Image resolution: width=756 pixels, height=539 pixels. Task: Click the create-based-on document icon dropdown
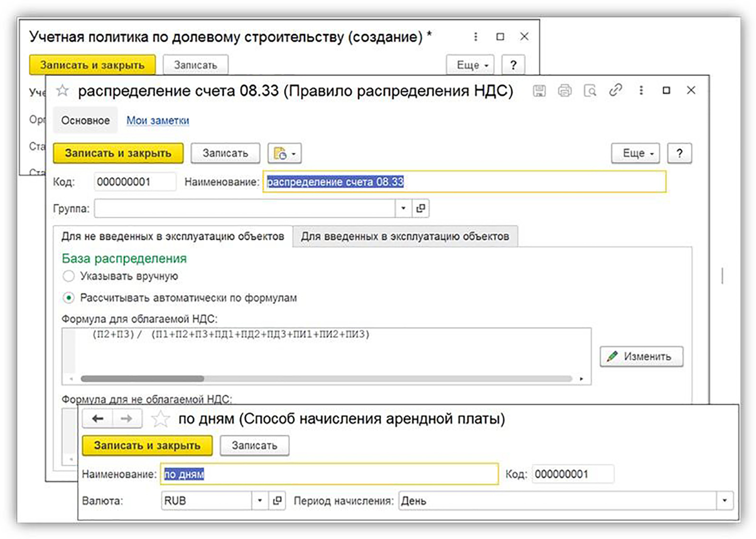[285, 153]
